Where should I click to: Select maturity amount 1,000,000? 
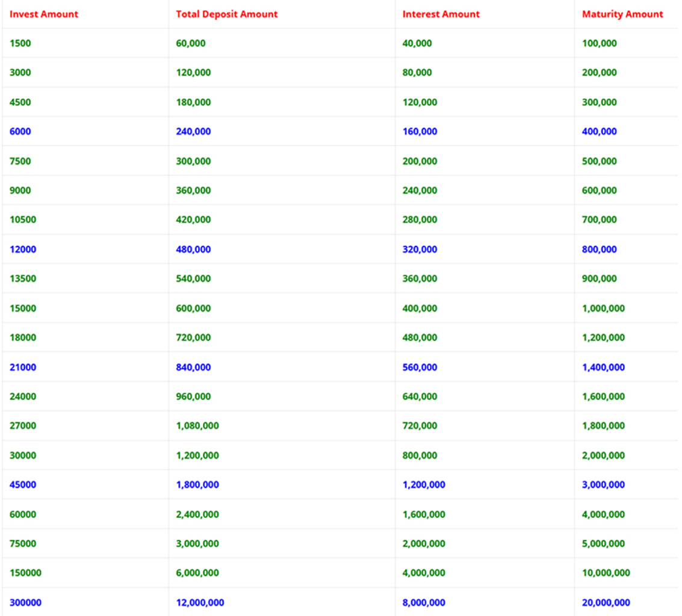point(603,308)
